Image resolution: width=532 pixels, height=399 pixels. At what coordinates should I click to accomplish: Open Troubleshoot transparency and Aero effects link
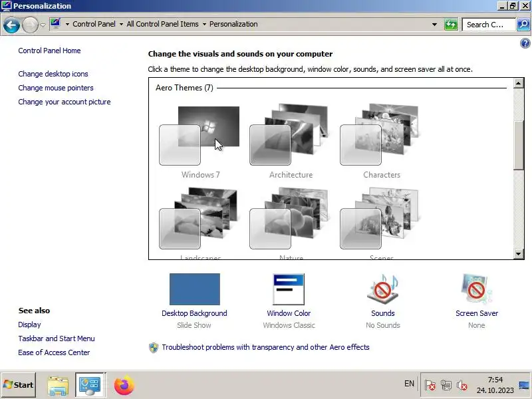click(x=265, y=347)
